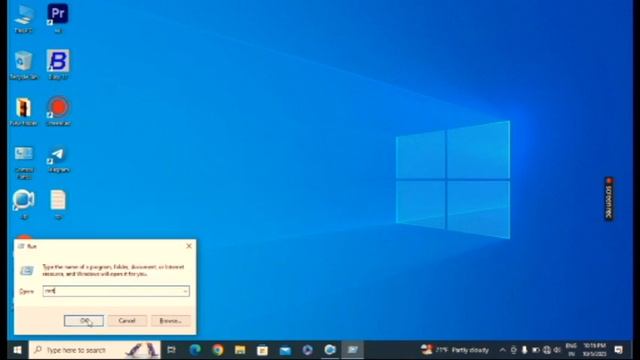This screenshot has height=360, width=640.
Task: Click the battery tray icon
Action: [x=536, y=350]
